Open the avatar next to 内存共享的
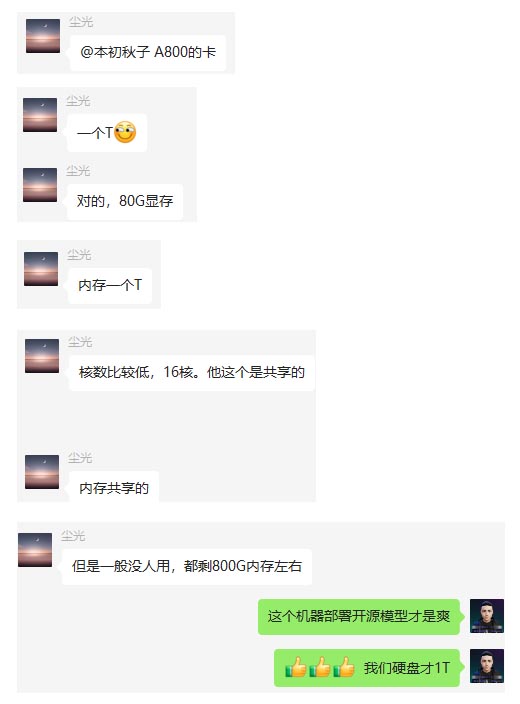The width and height of the screenshot is (520, 704). [42, 472]
